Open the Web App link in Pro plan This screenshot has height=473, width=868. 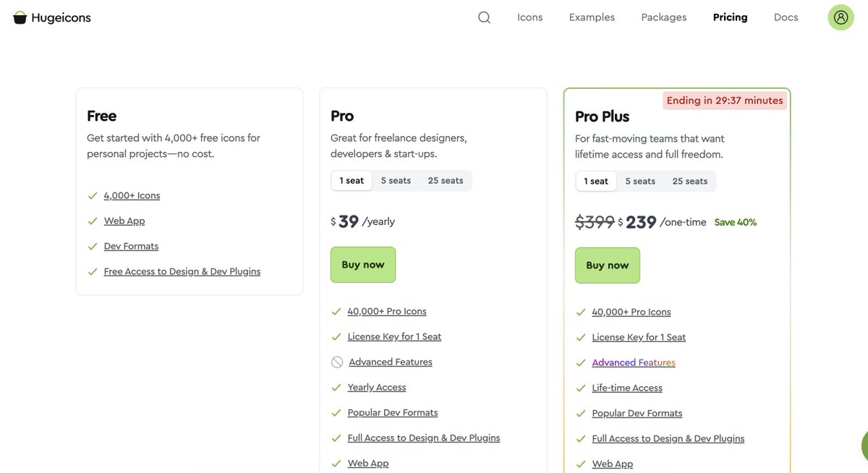point(368,464)
